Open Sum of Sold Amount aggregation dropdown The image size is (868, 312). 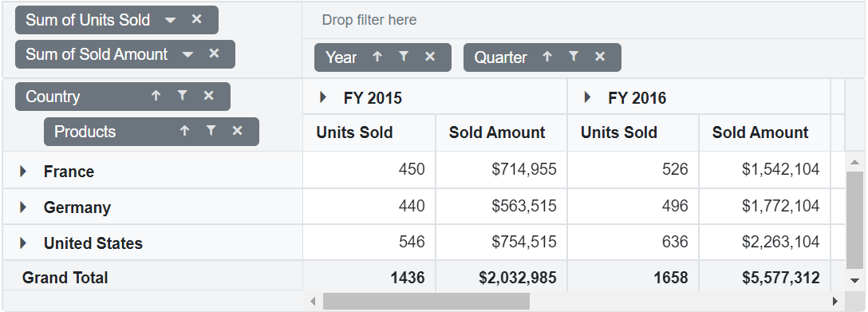(187, 55)
